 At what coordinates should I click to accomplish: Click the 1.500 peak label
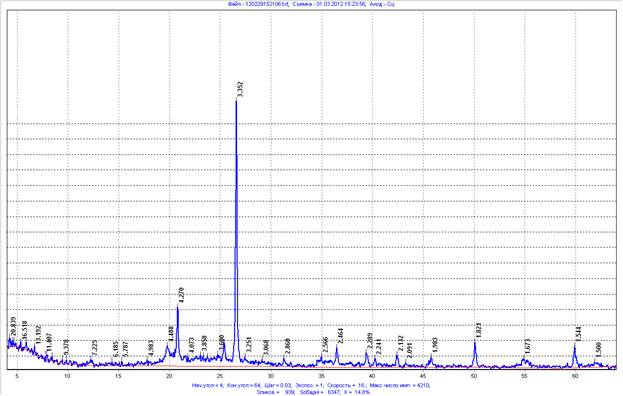point(599,350)
